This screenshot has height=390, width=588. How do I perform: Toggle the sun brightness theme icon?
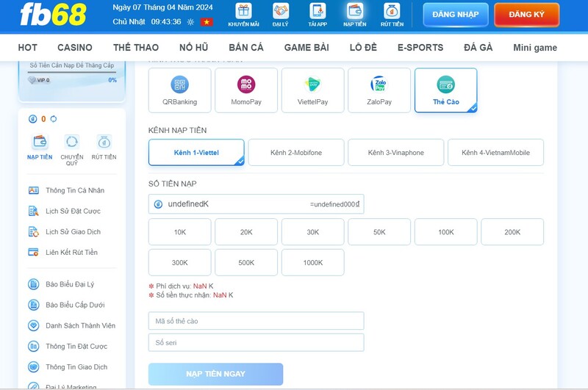[190, 22]
